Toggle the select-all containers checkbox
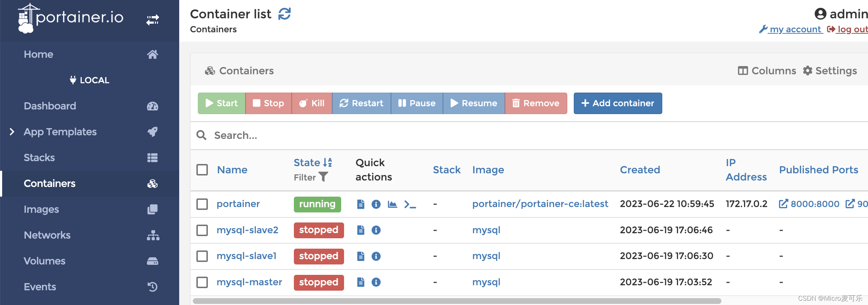This screenshot has height=305, width=868. [202, 170]
